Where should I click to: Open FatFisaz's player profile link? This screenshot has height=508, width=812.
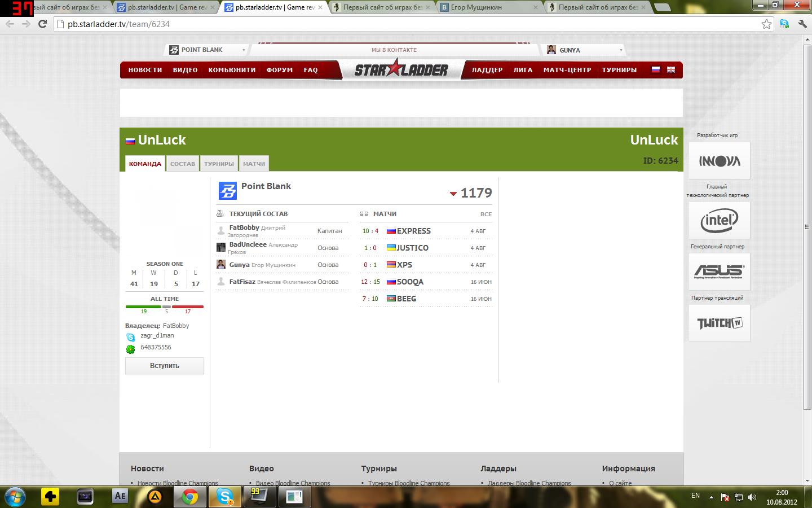pos(242,282)
